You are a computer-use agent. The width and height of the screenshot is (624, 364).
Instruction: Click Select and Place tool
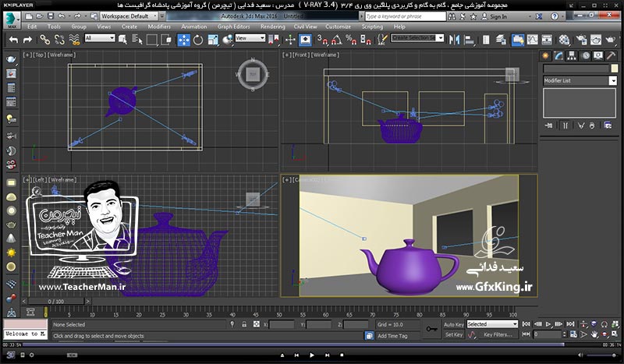click(x=228, y=40)
